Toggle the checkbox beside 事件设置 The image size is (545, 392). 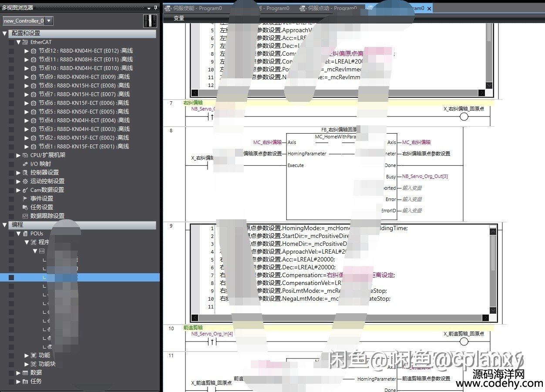(11, 199)
